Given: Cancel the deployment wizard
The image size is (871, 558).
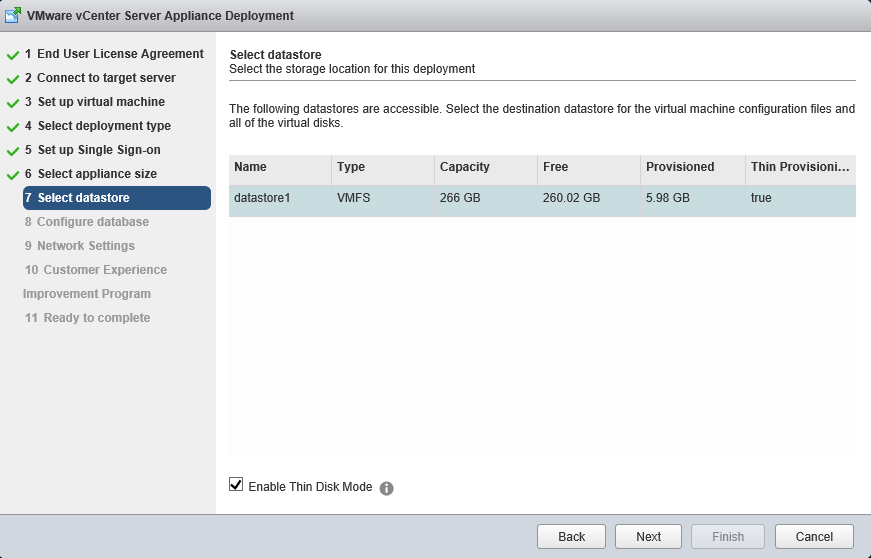Looking at the screenshot, I should [x=813, y=537].
